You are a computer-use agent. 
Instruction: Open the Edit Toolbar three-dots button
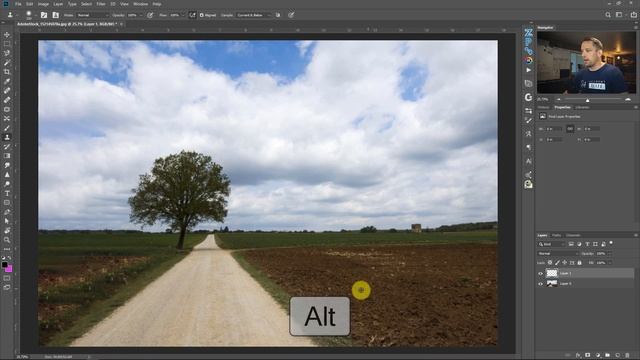(x=7, y=249)
